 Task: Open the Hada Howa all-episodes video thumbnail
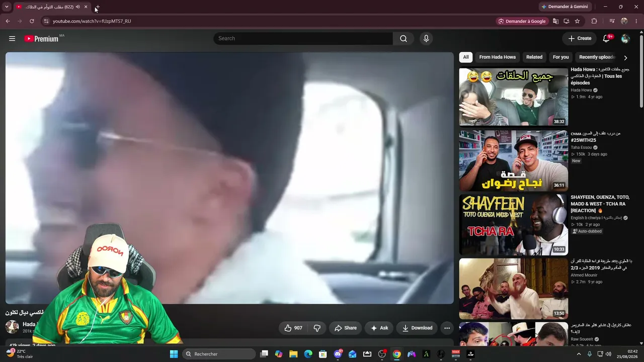[x=513, y=97]
